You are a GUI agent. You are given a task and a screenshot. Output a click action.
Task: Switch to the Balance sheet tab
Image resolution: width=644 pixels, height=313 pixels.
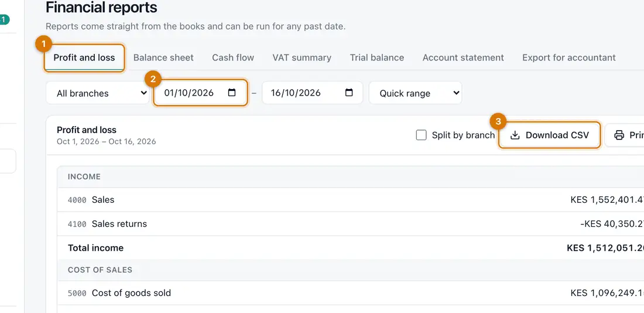coord(163,57)
